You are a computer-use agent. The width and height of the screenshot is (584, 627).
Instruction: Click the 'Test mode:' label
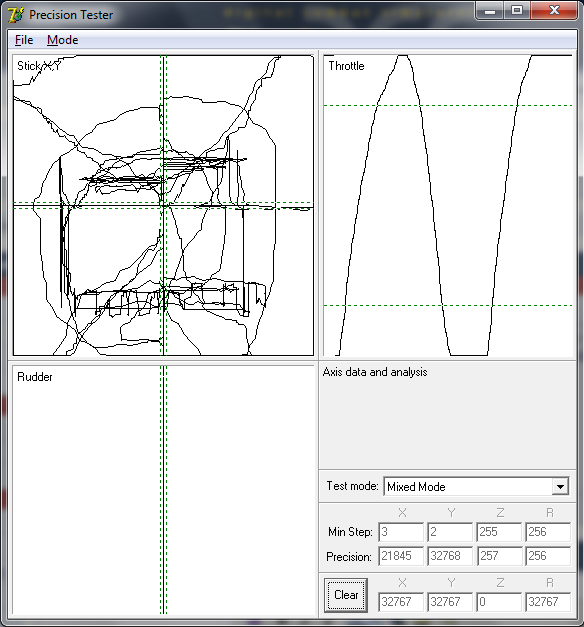point(352,486)
